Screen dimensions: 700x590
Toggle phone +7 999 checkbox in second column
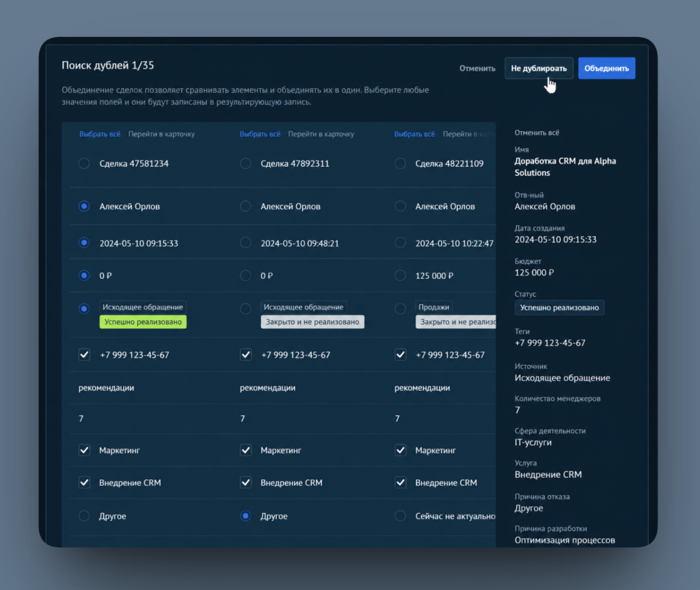245,355
